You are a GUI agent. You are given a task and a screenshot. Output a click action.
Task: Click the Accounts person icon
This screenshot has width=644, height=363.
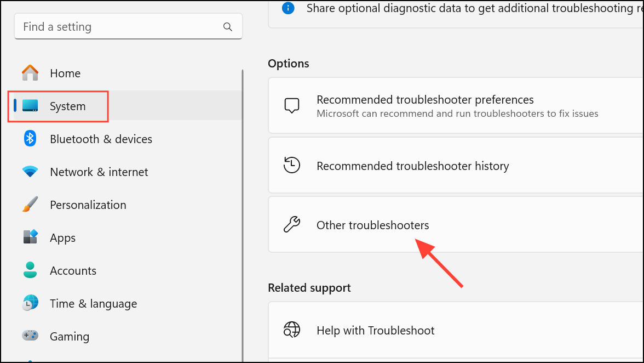[x=30, y=270]
